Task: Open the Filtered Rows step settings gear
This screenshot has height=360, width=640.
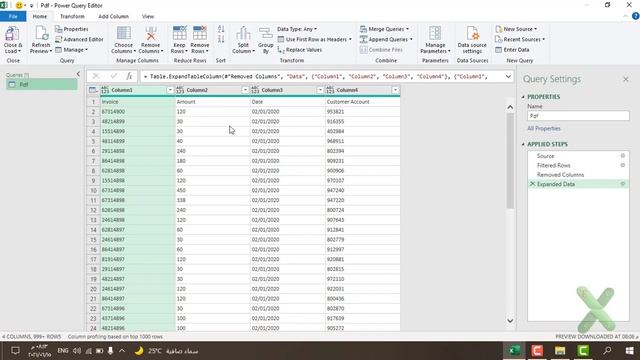Action: point(622,165)
